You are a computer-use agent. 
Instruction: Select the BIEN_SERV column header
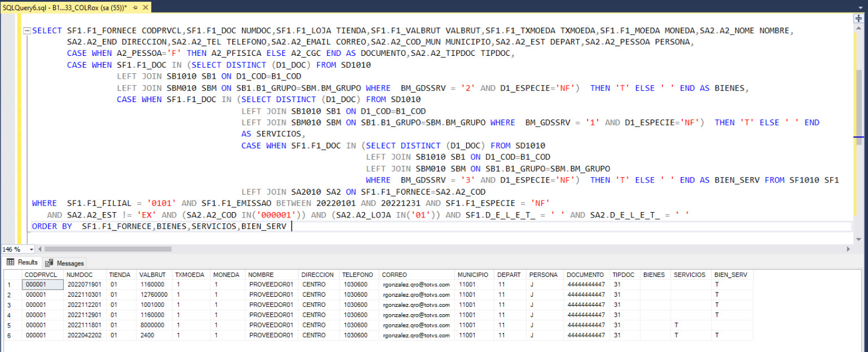[x=732, y=275]
